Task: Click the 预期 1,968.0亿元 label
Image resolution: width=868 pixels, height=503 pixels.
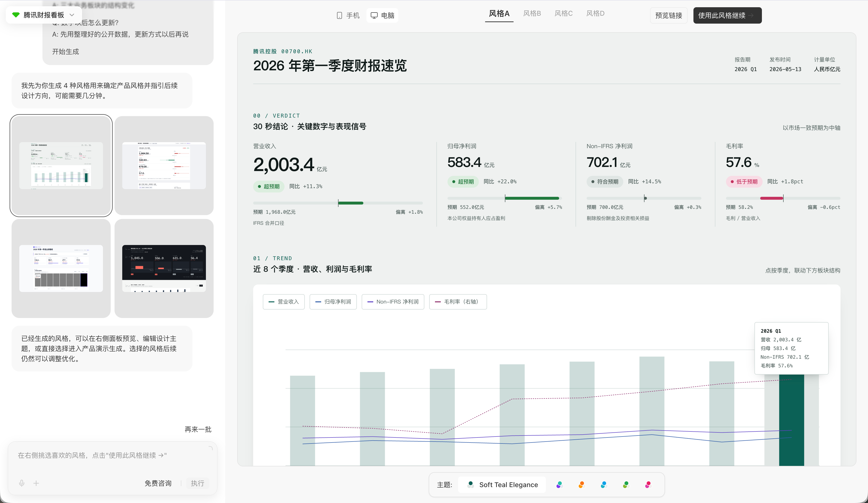Action: [x=274, y=212]
